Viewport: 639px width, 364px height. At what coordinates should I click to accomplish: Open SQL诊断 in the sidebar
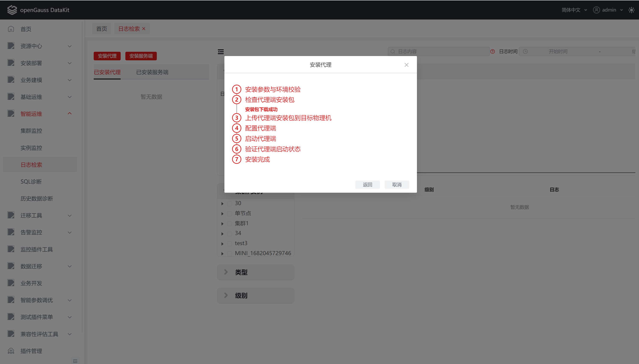click(x=31, y=182)
